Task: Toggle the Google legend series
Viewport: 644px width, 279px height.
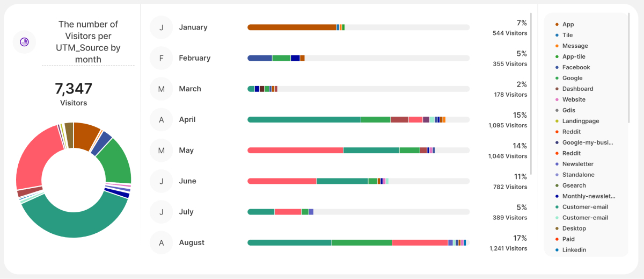Action: [572, 78]
